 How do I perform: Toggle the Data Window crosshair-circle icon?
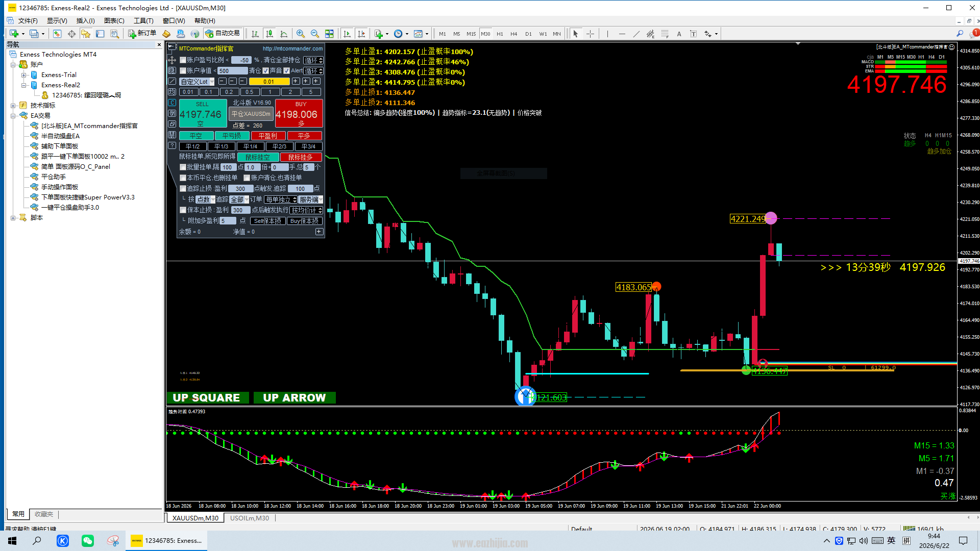point(71,34)
